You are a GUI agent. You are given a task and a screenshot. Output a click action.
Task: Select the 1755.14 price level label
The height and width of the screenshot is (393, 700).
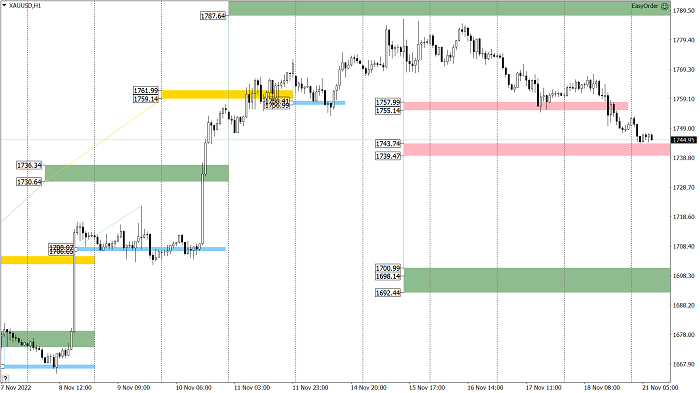tap(388, 111)
